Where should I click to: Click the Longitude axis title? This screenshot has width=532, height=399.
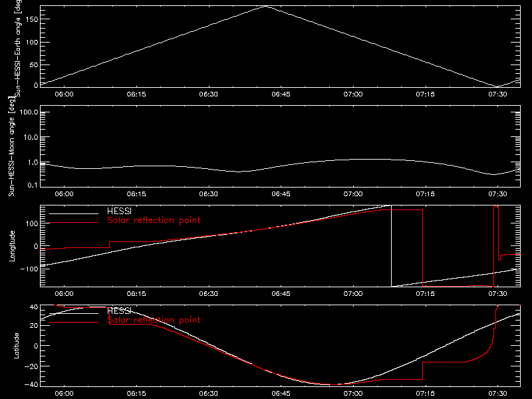(12, 246)
